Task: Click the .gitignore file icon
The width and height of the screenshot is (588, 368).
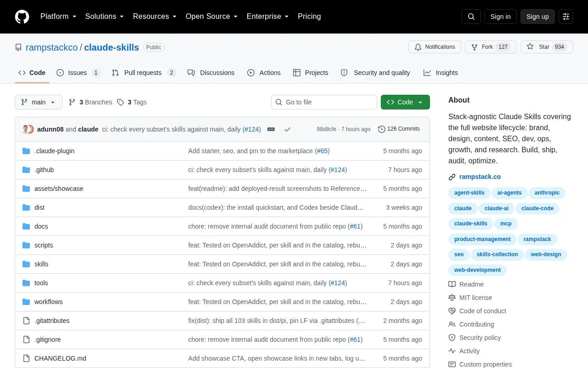Action: [x=26, y=339]
